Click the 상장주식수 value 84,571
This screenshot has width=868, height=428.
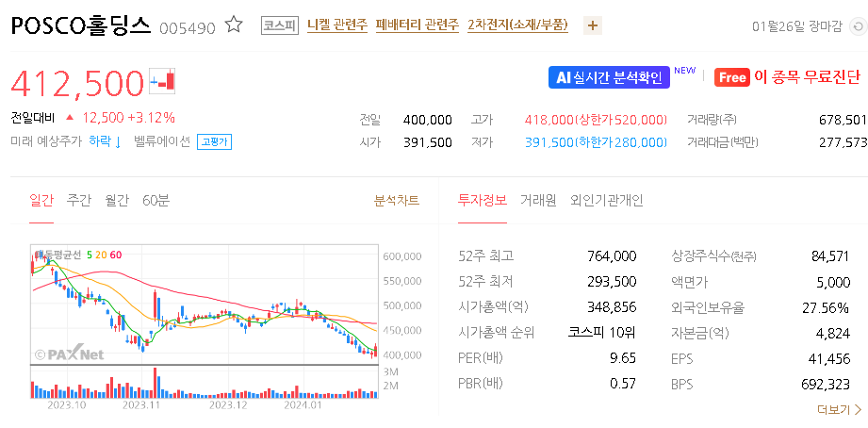coord(831,255)
